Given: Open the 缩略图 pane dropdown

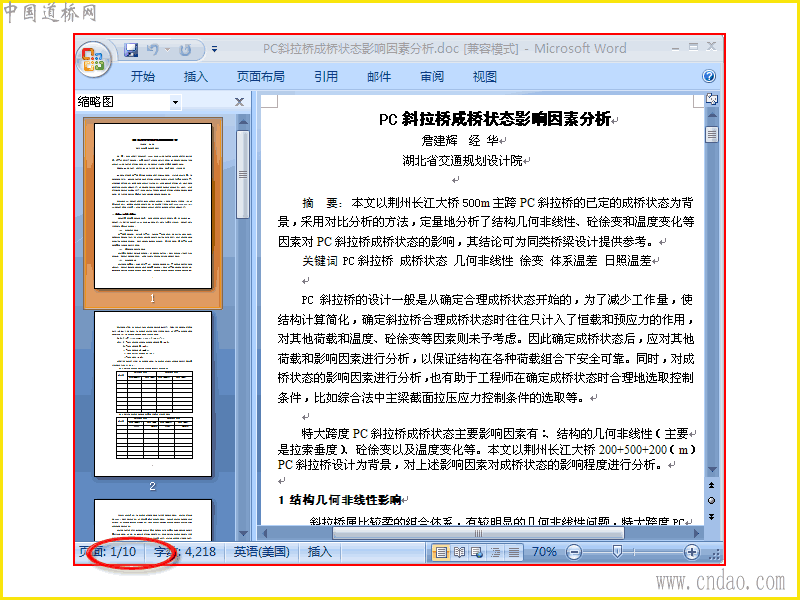Looking at the screenshot, I should point(175,103).
